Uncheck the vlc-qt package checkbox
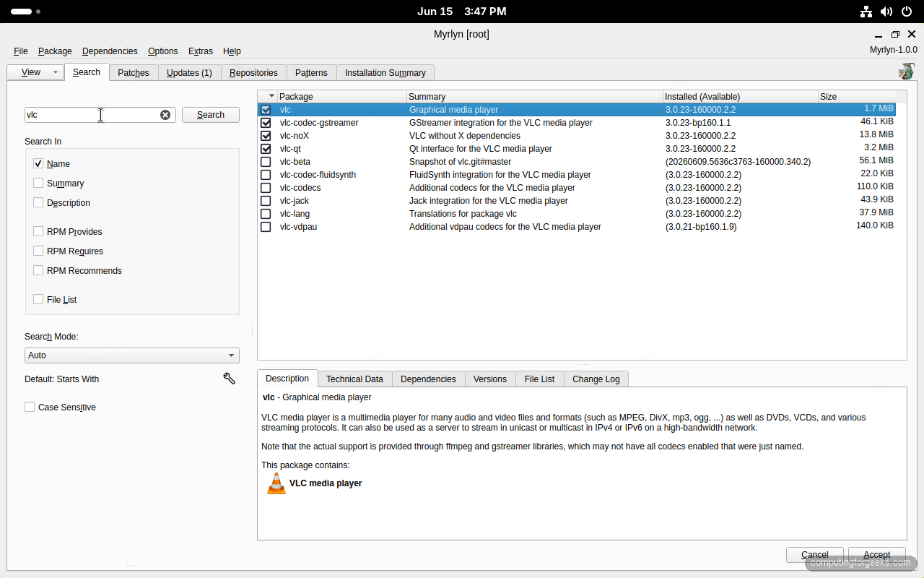 pos(266,149)
